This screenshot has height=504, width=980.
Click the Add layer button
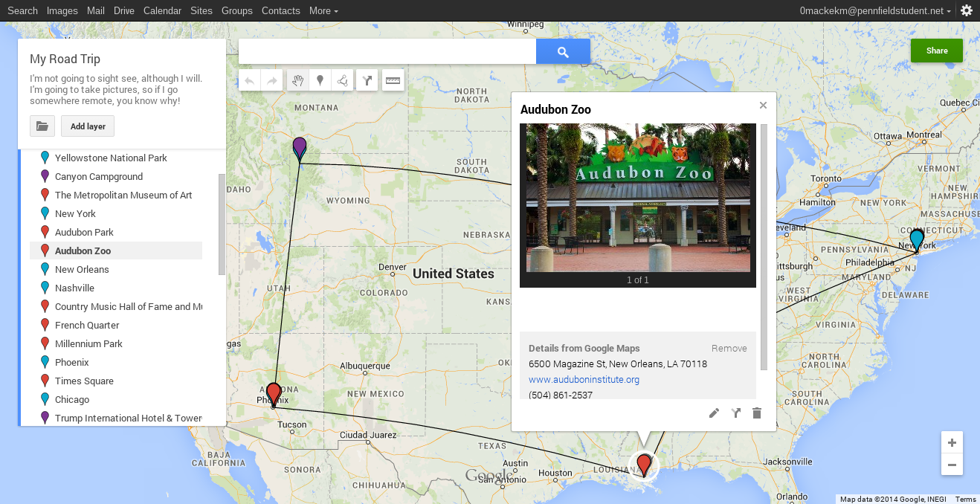click(88, 126)
